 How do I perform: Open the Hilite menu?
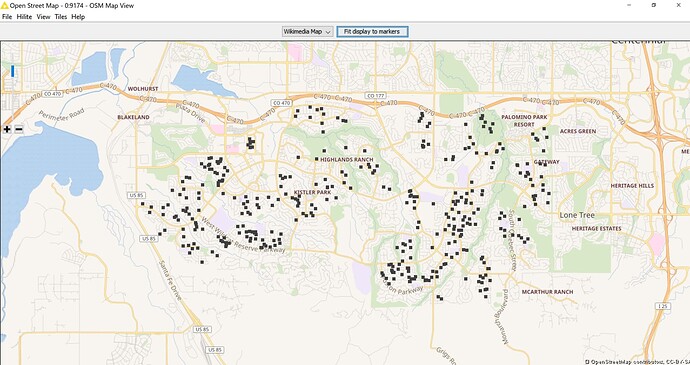[24, 17]
